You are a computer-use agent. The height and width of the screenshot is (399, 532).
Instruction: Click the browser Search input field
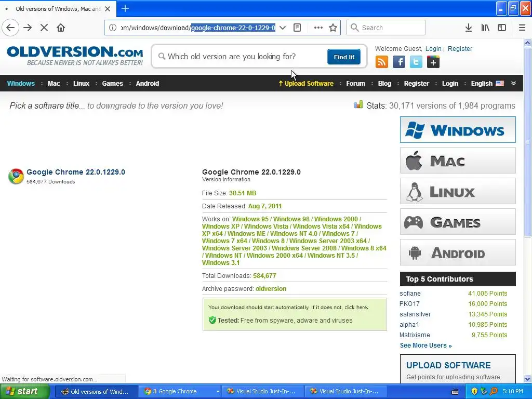[x=386, y=28]
